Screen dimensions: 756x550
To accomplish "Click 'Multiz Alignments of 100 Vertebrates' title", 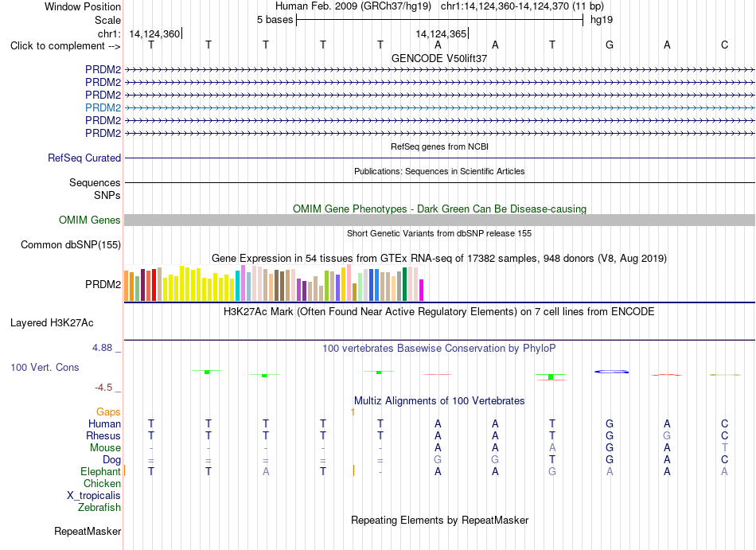I will [439, 400].
